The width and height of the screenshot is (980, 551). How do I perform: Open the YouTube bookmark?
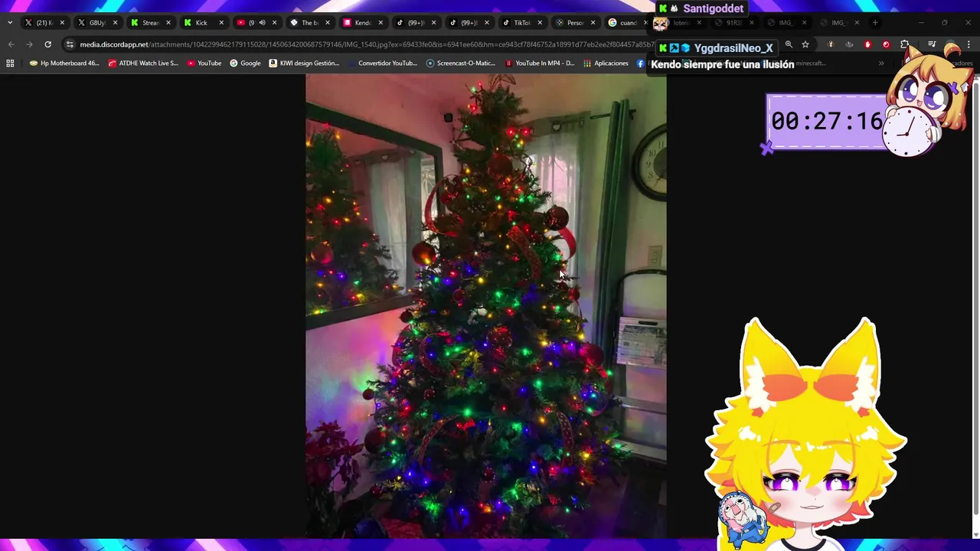(204, 64)
